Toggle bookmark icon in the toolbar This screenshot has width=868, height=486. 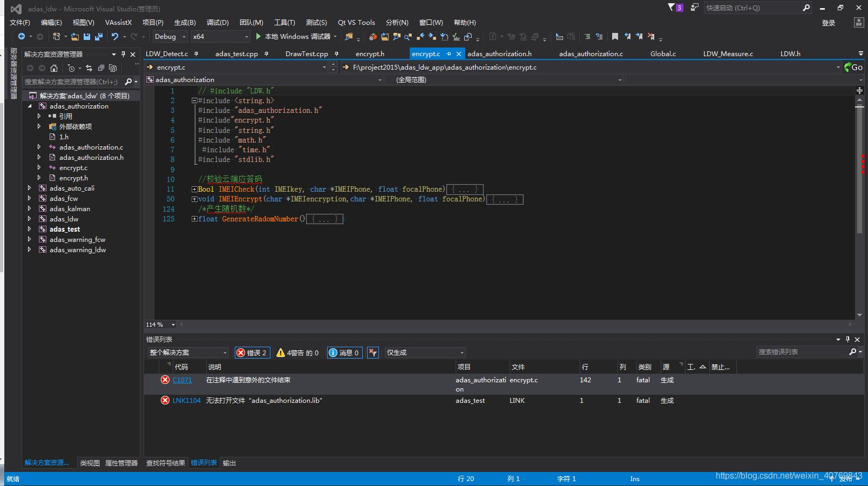tap(615, 37)
